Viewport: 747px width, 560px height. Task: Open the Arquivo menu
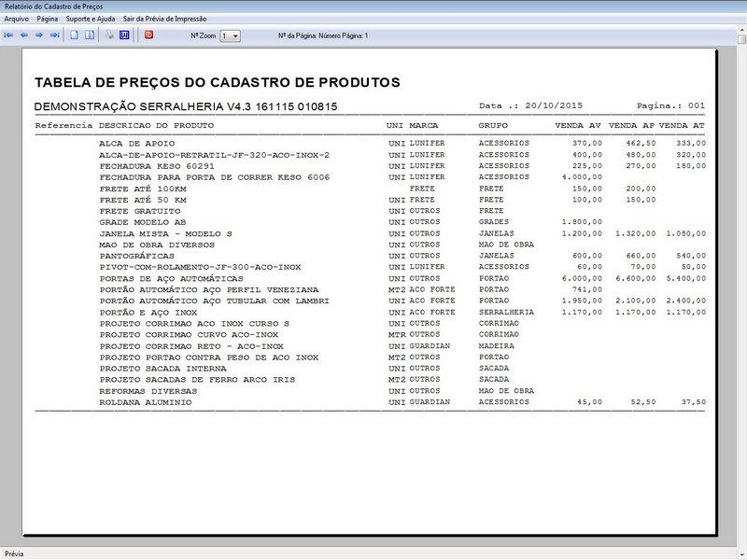[16, 16]
